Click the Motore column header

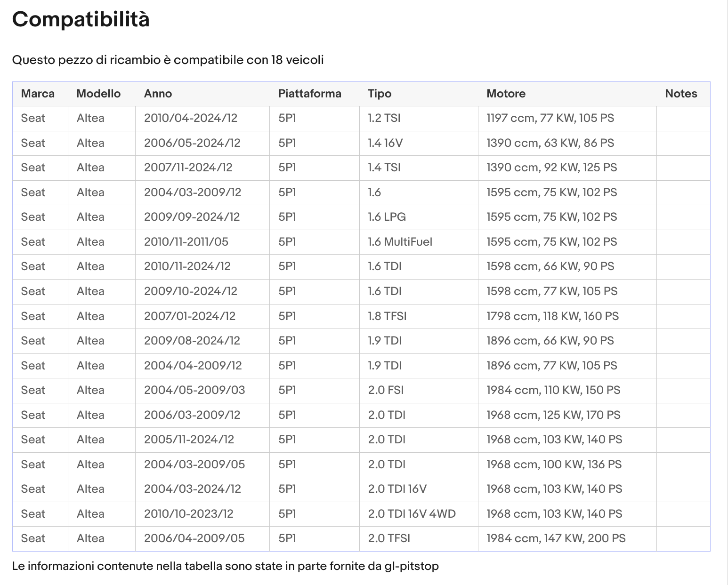coord(506,94)
